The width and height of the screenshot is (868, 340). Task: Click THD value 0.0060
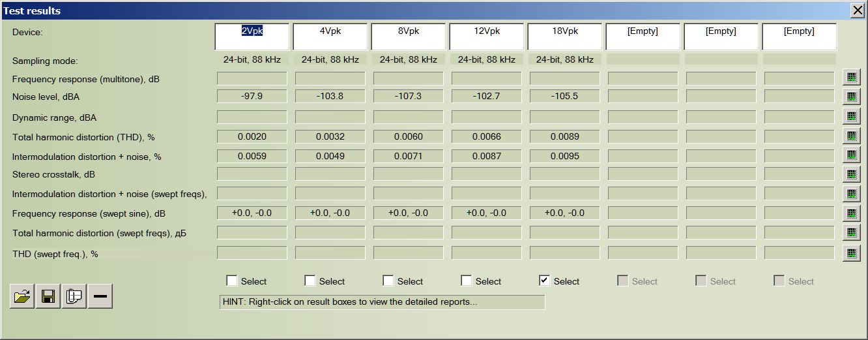409,136
